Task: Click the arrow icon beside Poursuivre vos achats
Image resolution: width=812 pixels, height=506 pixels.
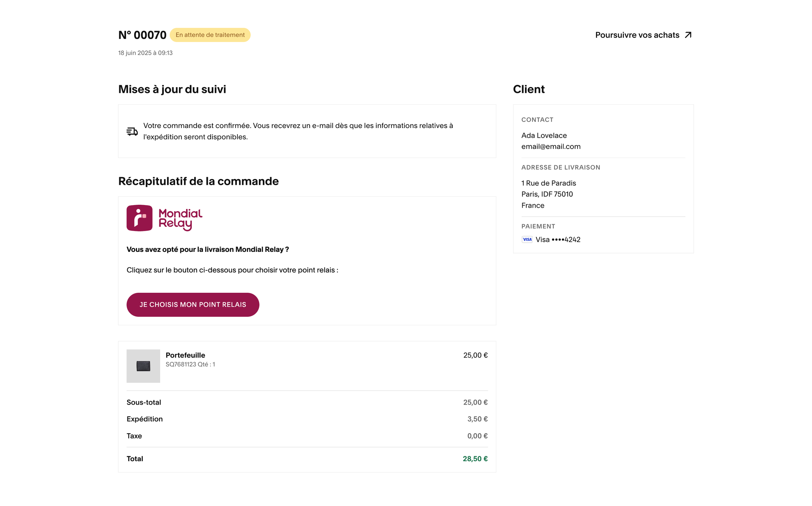Action: (x=688, y=35)
